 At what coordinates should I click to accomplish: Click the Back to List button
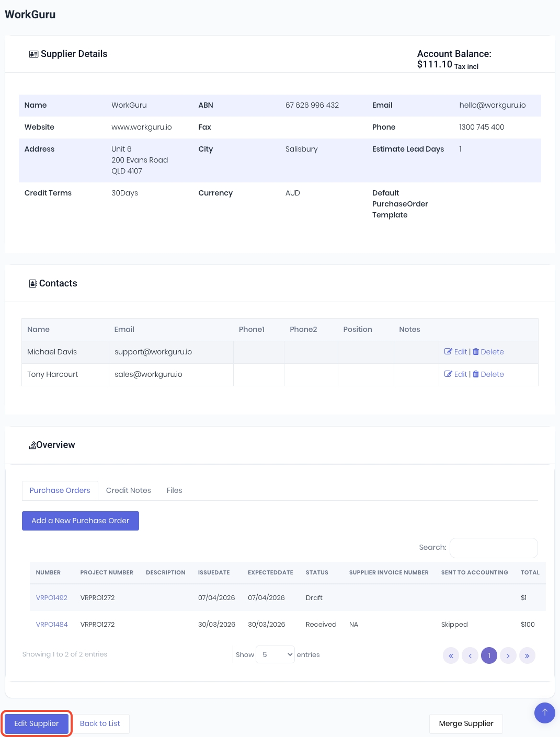(100, 723)
